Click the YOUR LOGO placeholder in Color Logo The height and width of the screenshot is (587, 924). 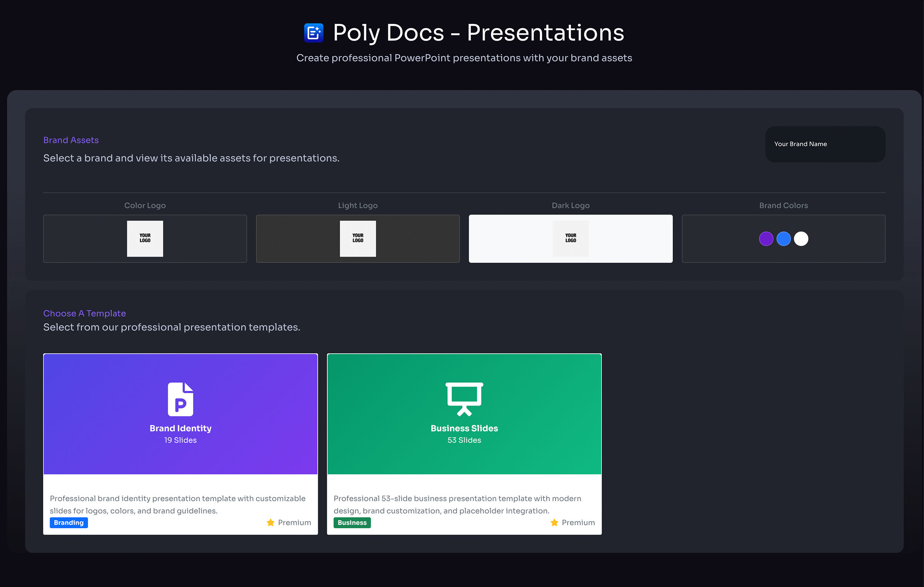click(x=145, y=239)
